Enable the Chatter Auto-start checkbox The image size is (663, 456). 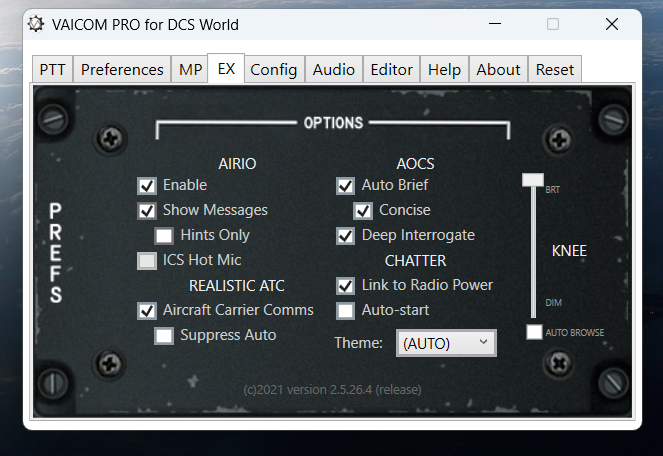coord(345,310)
